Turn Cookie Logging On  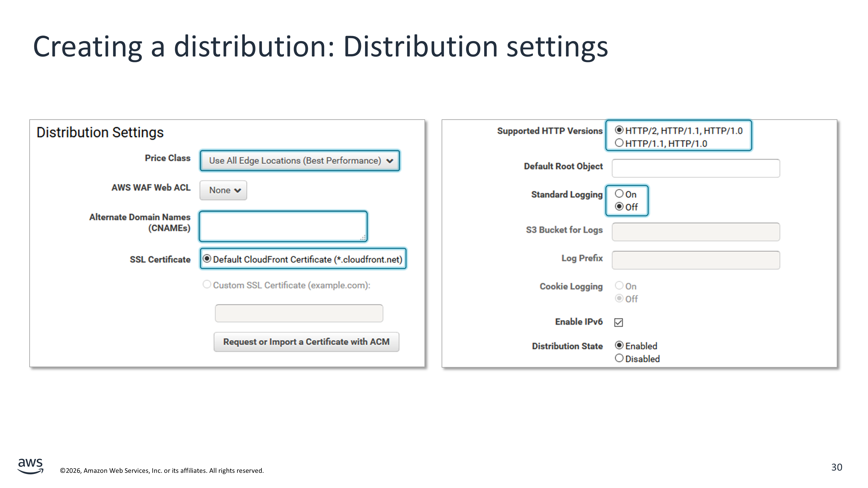point(619,286)
